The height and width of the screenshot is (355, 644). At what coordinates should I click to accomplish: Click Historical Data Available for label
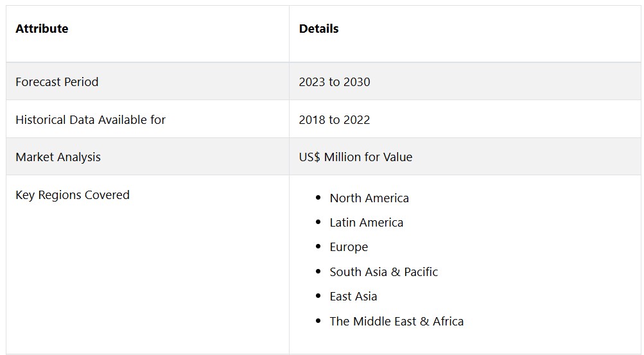(x=91, y=120)
